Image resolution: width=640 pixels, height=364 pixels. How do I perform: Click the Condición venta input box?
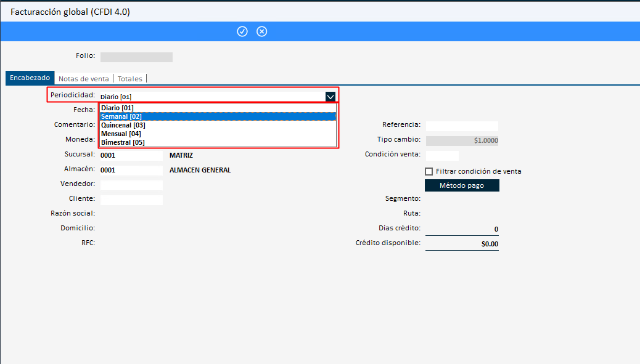pos(442,155)
